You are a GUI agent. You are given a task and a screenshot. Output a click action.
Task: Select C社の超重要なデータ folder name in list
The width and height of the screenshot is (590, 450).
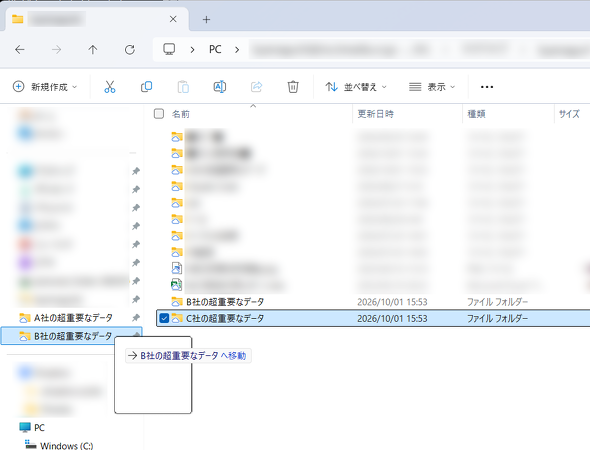[x=225, y=318]
